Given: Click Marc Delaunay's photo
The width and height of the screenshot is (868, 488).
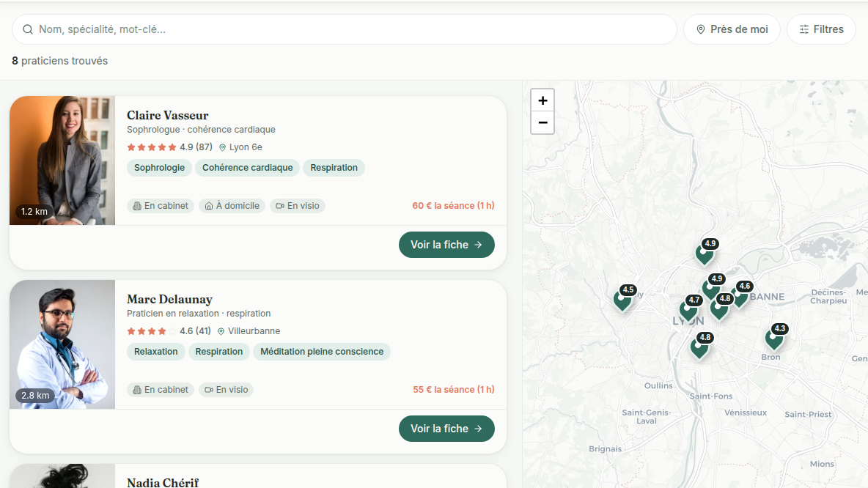Looking at the screenshot, I should (x=62, y=344).
